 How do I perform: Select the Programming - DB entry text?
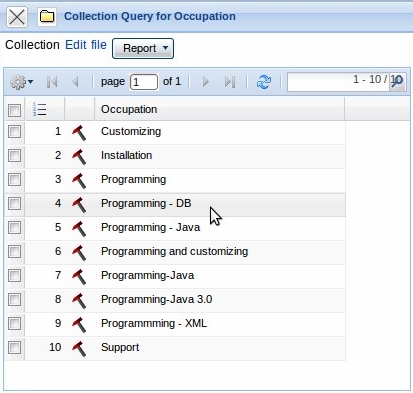point(146,203)
